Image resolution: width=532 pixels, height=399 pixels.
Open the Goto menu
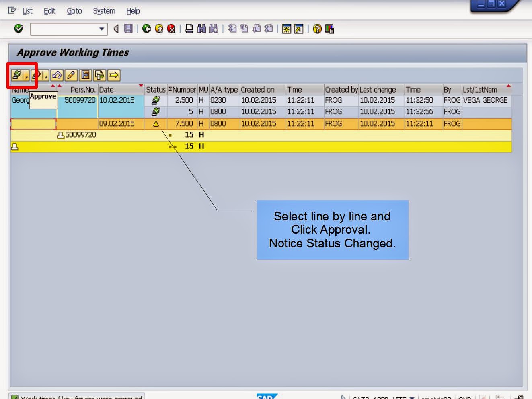point(74,11)
